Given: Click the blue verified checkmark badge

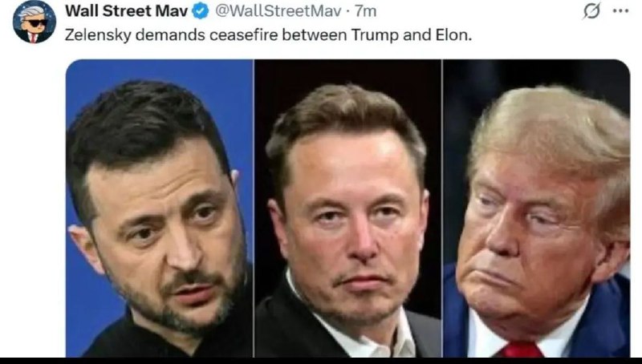Looking at the screenshot, I should click(201, 11).
